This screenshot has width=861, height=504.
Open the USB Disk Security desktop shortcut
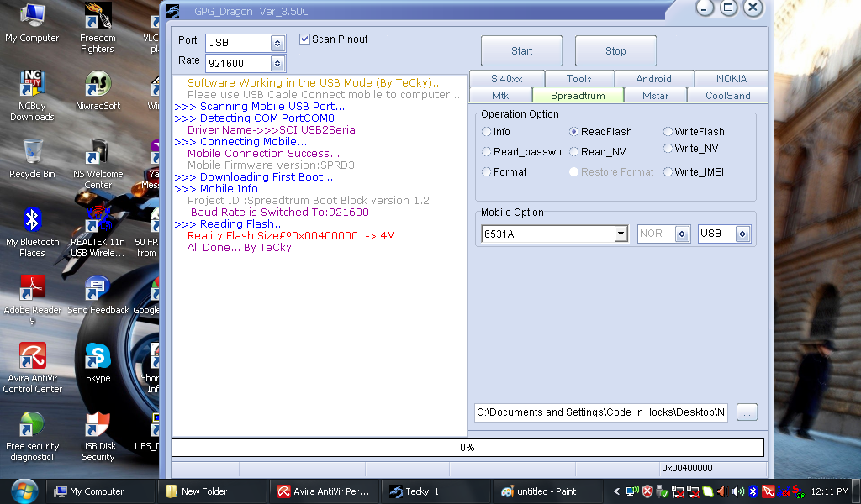pyautogui.click(x=98, y=436)
